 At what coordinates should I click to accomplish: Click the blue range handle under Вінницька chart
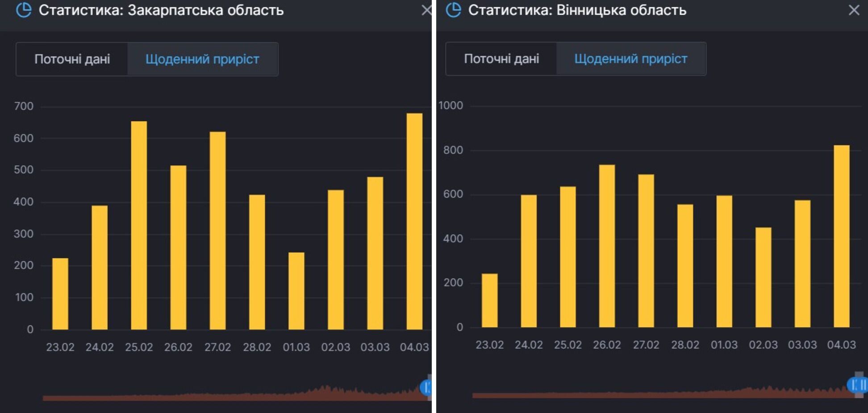[x=857, y=384]
